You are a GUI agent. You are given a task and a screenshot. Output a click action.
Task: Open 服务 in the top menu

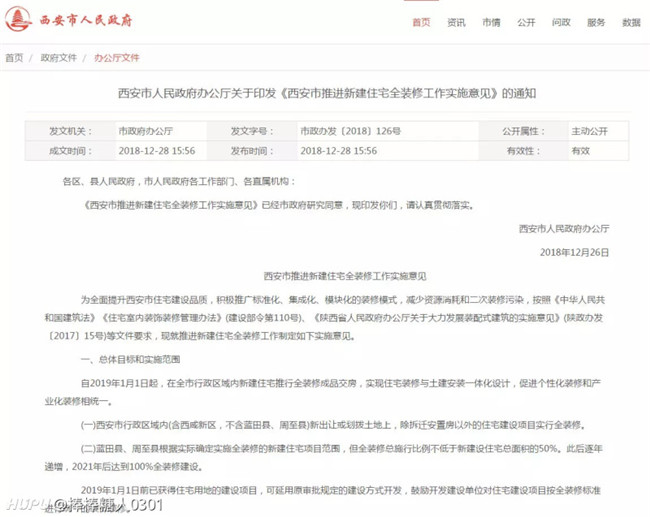pos(596,22)
